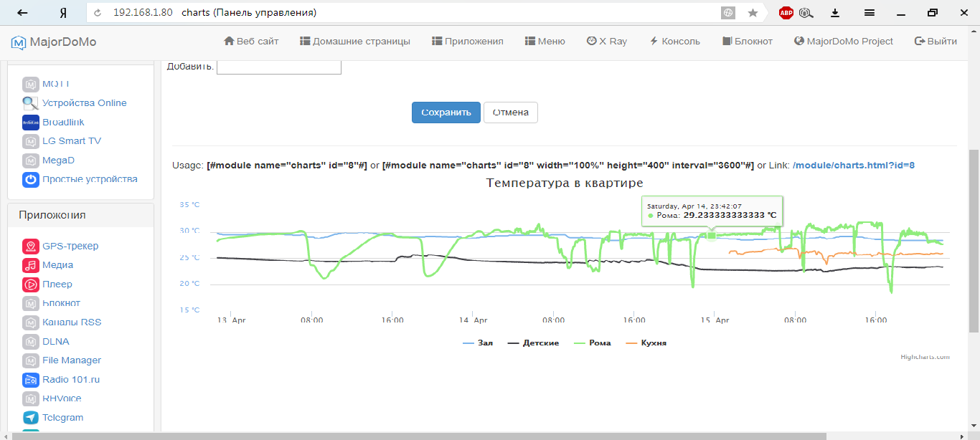Screen dimensions: 980x440
Task: Click the protect globe icon in address bar
Action: [x=728, y=13]
